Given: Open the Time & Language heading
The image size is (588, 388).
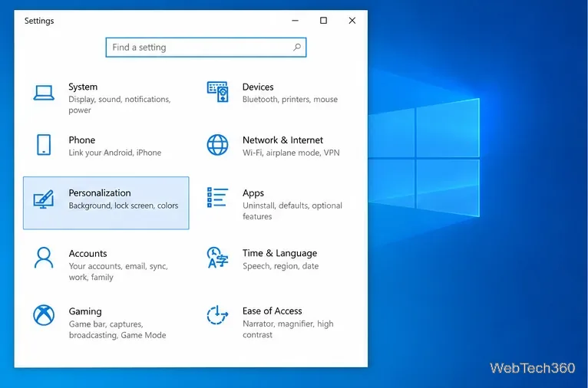Looking at the screenshot, I should 279,254.
